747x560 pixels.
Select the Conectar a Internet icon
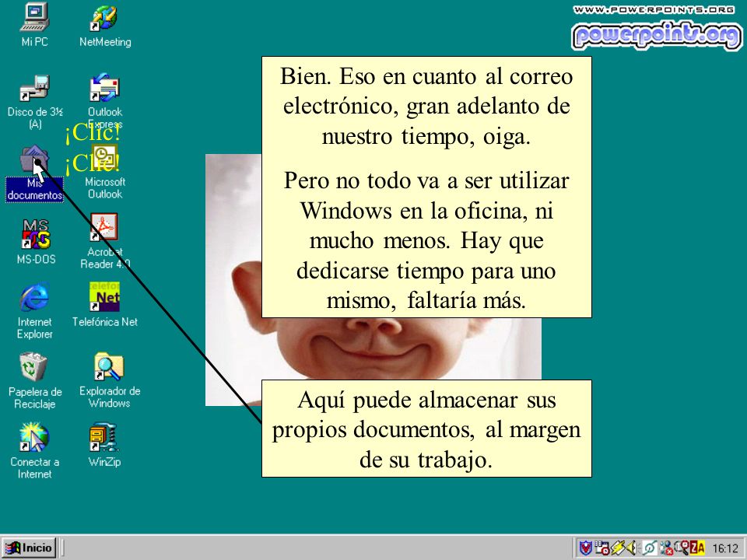click(33, 437)
